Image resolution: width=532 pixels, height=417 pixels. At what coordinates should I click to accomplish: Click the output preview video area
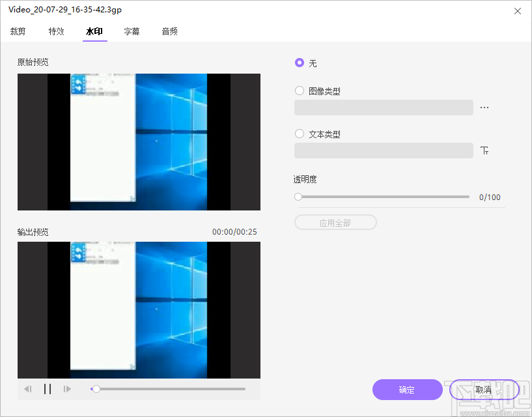139,309
